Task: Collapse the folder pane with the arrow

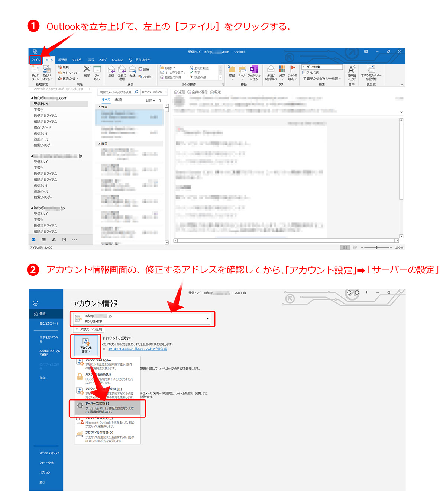Action: 90,89
